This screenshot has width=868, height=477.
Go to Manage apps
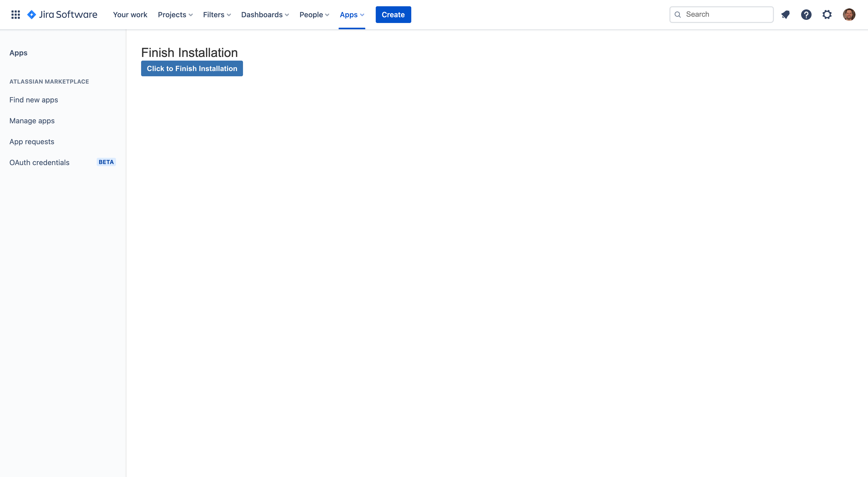coord(32,121)
